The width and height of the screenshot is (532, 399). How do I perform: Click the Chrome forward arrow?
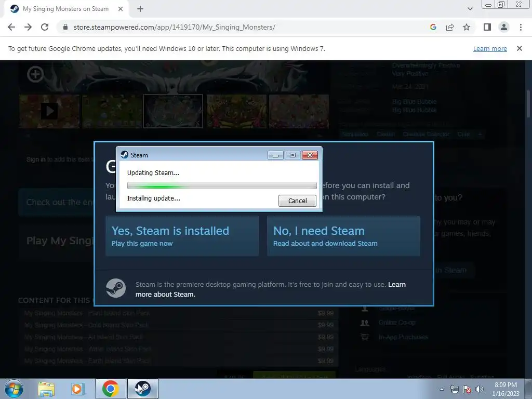[x=28, y=27]
